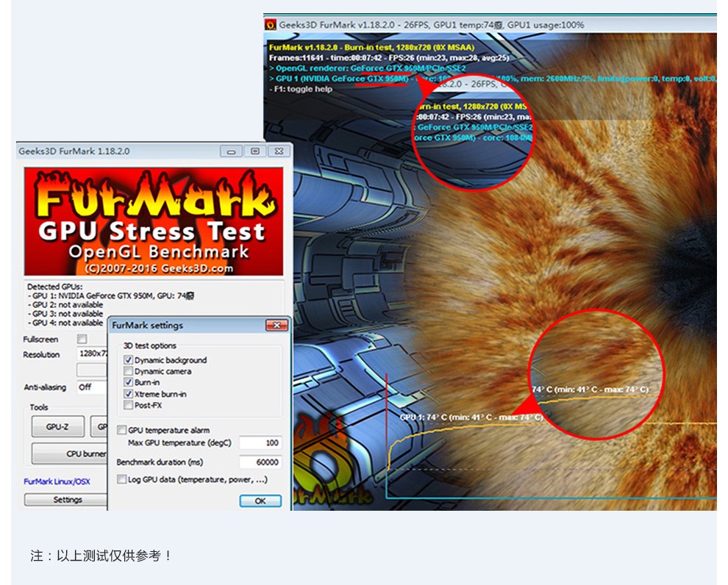
Task: Click the GPU 1 GeForce GTX 950M entry
Action: (112, 295)
